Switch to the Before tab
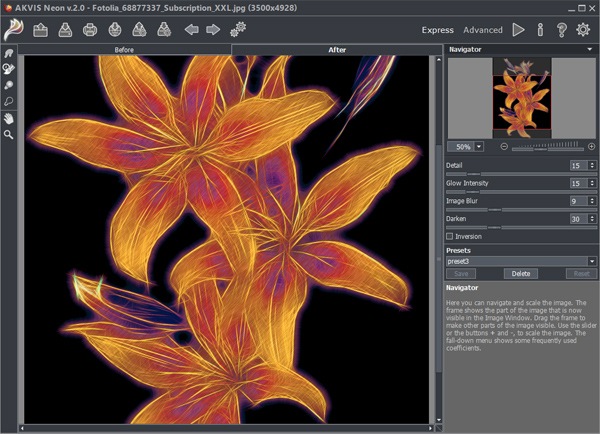This screenshot has width=600, height=434. coord(126,49)
